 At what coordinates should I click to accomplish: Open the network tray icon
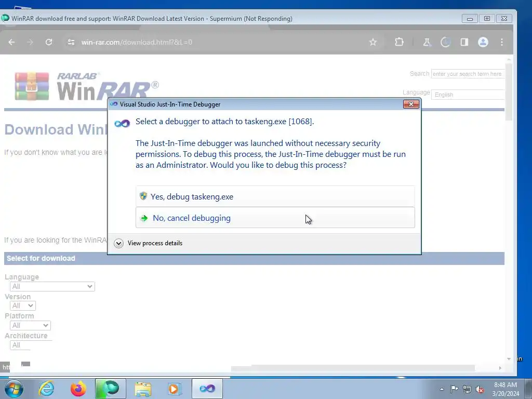467,389
